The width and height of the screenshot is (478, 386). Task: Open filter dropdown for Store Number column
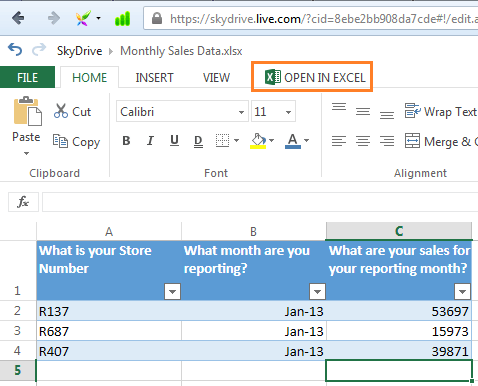coord(172,292)
